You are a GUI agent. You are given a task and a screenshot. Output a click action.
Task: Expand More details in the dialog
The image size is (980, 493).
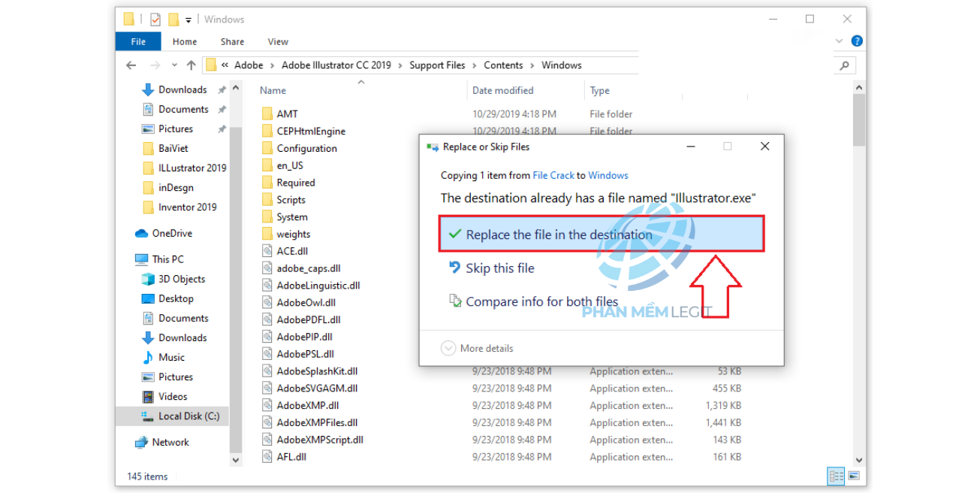[x=478, y=348]
